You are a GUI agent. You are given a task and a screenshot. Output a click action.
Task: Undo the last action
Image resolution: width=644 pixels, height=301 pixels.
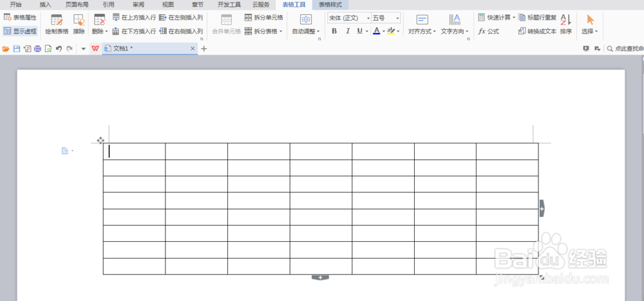point(59,49)
